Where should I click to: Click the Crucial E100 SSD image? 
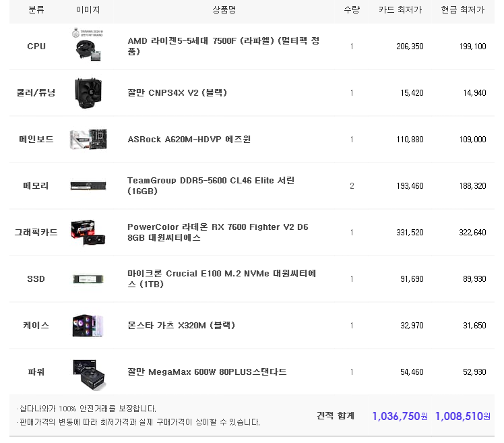tap(88, 278)
